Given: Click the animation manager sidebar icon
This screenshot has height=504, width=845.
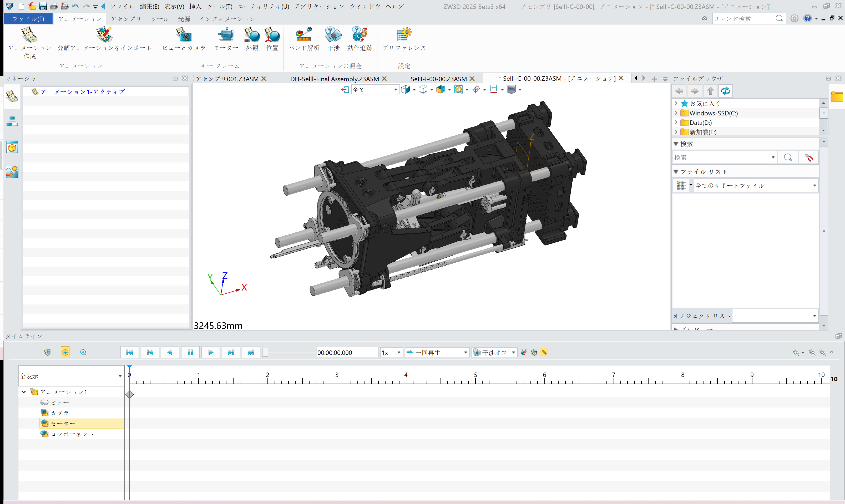Looking at the screenshot, I should click(x=12, y=96).
